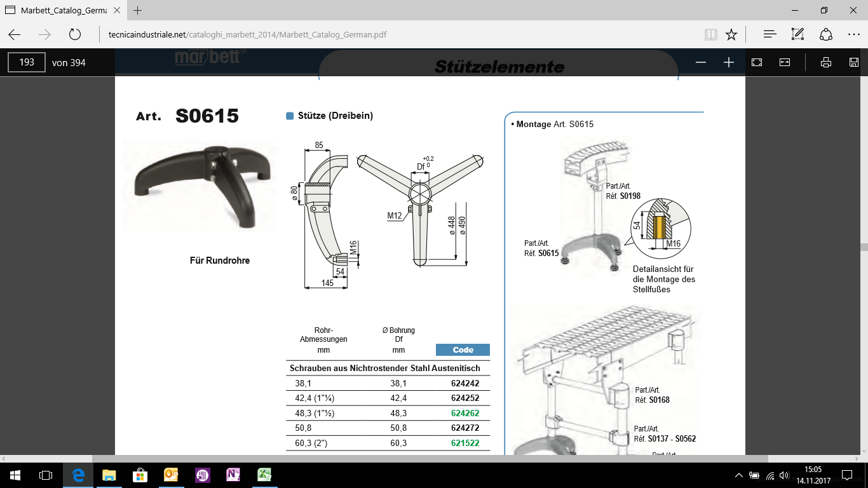Open the reading view book icon
Screen dimensions: 868x488
[x=710, y=34]
